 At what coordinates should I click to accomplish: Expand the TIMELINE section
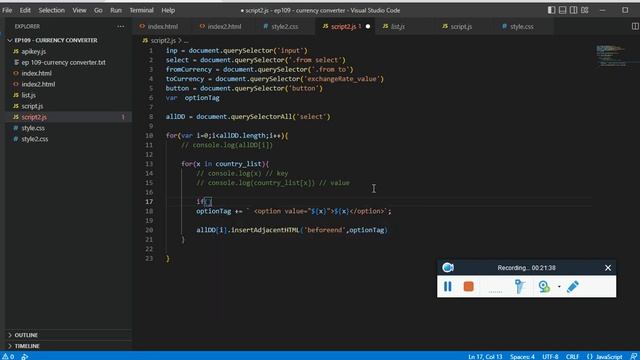pos(27,346)
